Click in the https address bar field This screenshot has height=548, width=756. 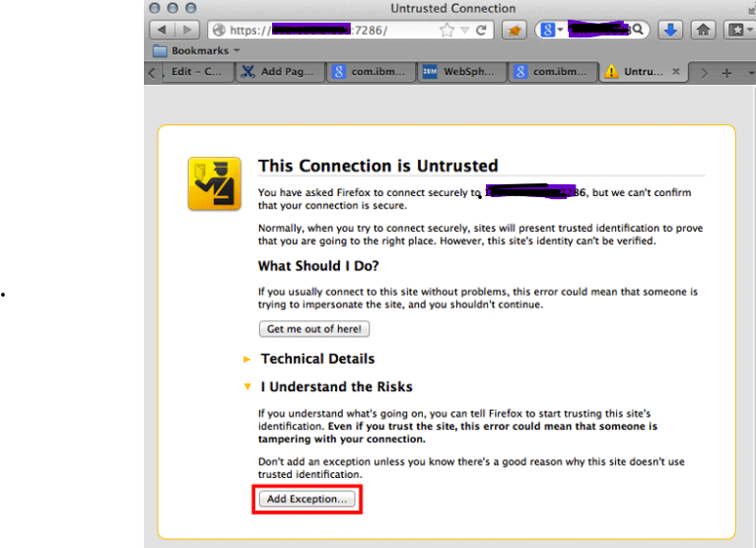pyautogui.click(x=351, y=30)
